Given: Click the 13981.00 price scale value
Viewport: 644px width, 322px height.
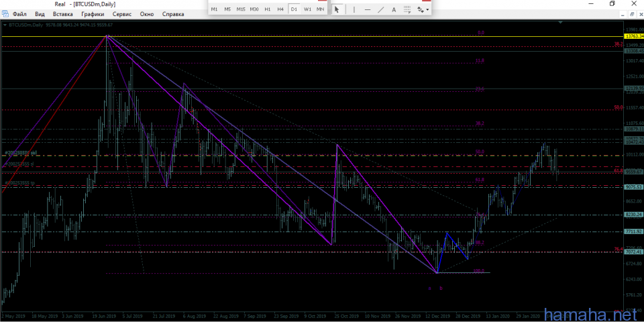Looking at the screenshot, I should click(x=635, y=30).
